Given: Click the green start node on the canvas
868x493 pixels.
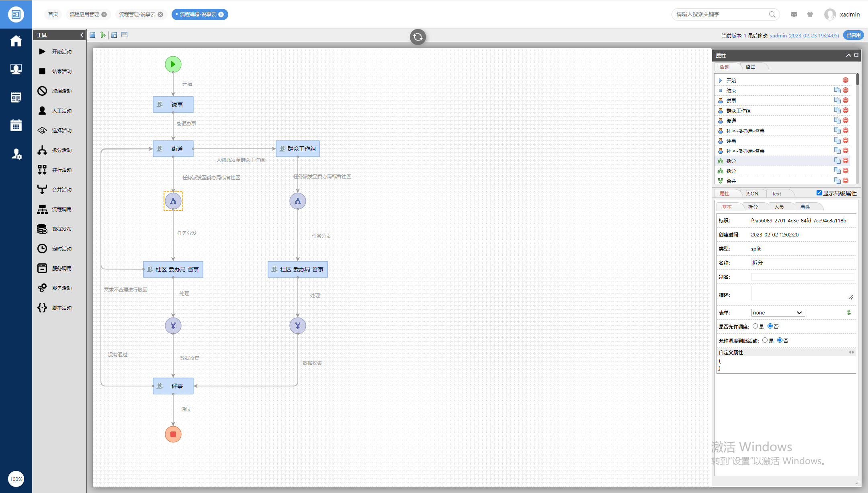Looking at the screenshot, I should 173,64.
